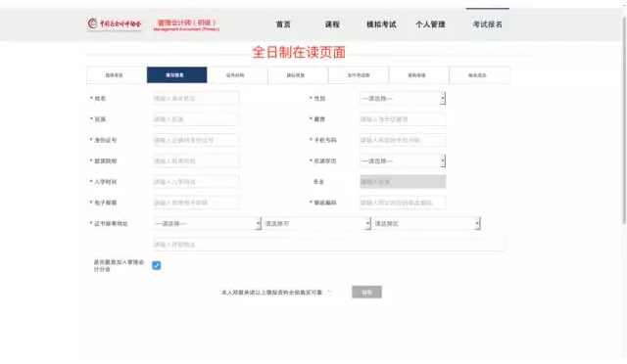Open the 在读学历 dropdown
This screenshot has height=364, width=627.
tap(403, 161)
